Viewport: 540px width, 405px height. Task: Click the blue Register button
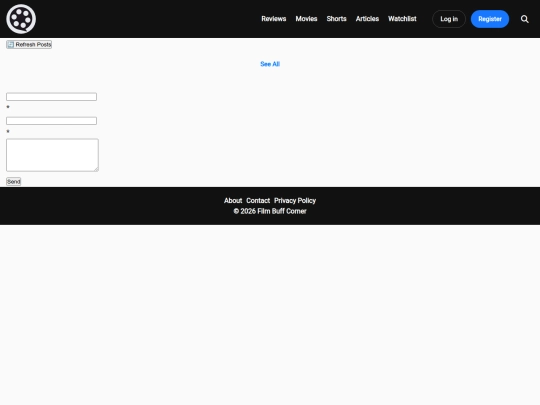tap(490, 19)
